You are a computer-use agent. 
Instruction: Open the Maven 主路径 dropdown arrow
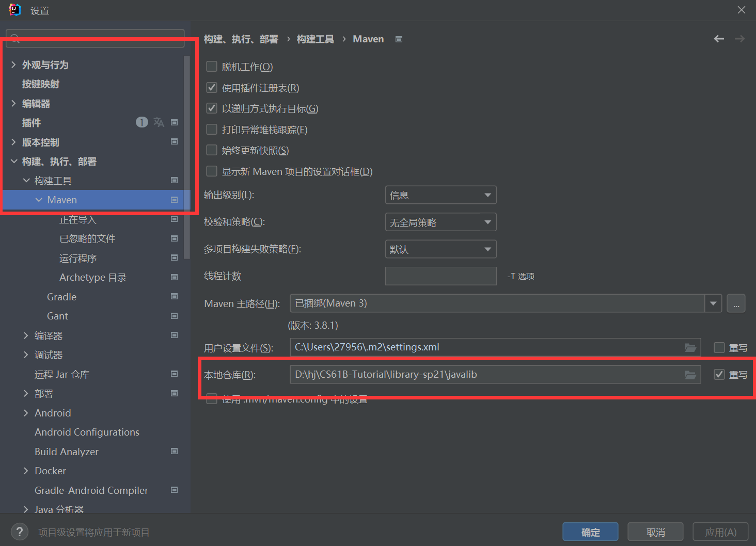[713, 303]
